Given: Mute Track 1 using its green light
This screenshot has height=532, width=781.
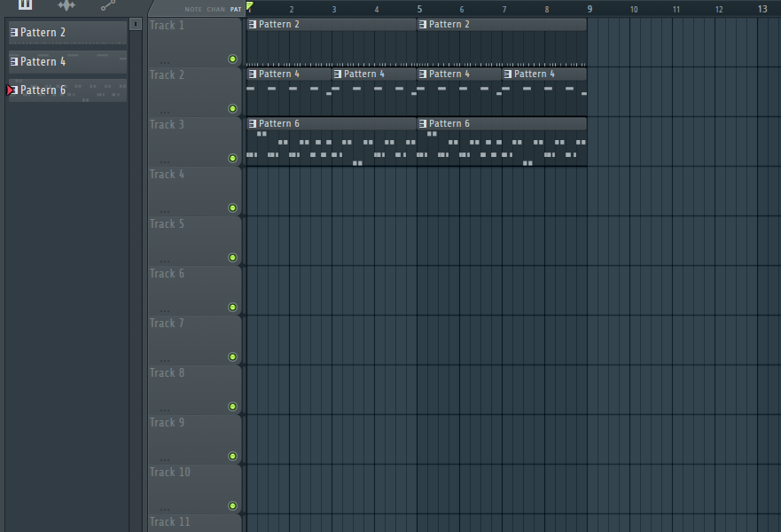Looking at the screenshot, I should 232,59.
